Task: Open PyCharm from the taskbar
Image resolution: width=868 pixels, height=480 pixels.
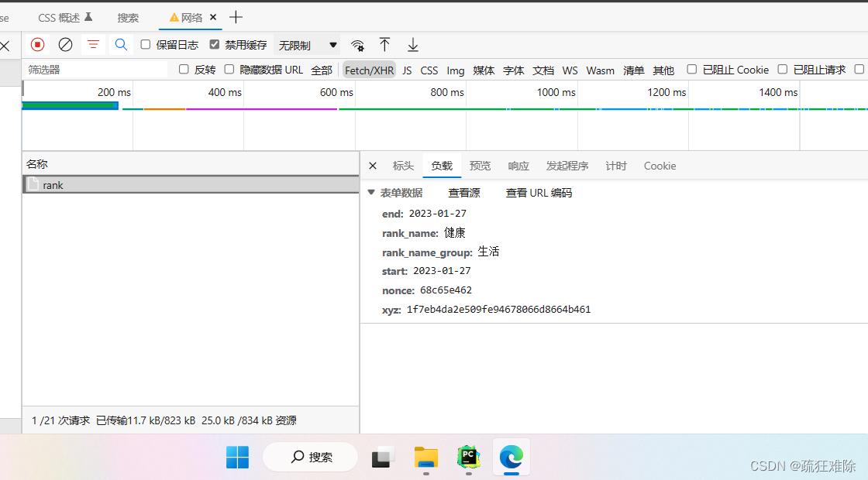Action: click(x=468, y=458)
